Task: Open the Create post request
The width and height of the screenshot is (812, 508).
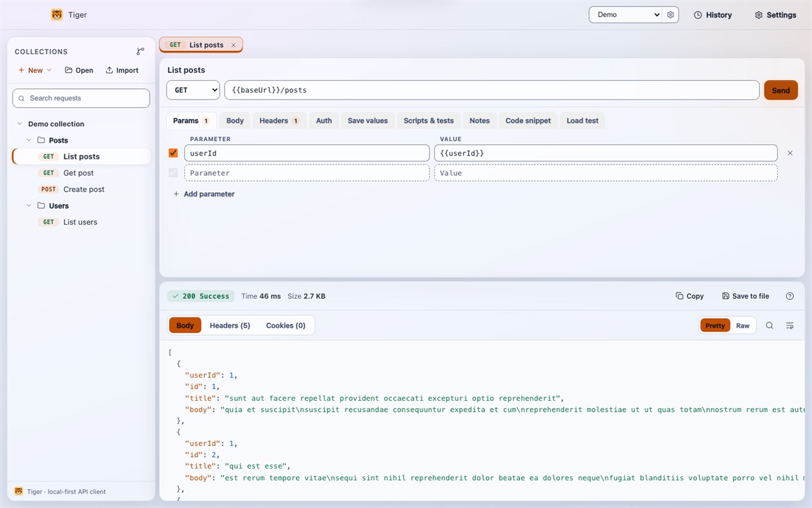Action: tap(81, 189)
